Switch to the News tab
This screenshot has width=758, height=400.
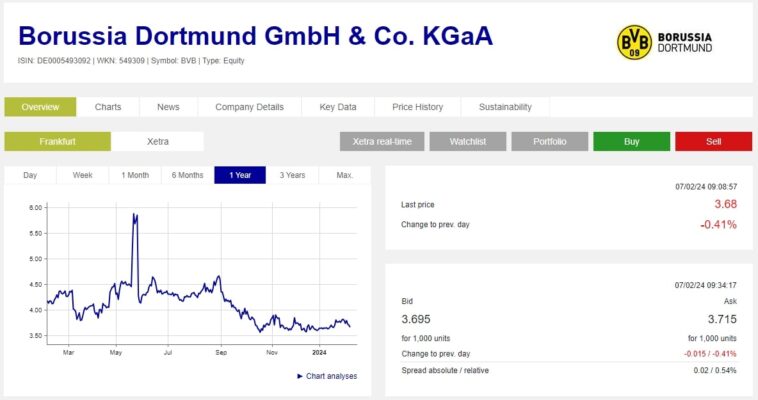click(x=168, y=107)
